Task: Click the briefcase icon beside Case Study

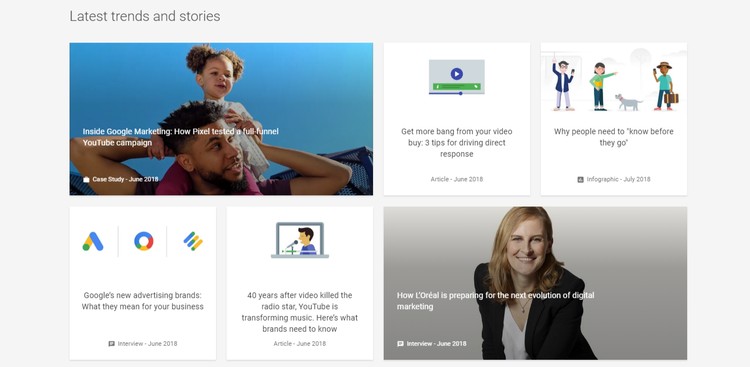Action: tap(86, 179)
